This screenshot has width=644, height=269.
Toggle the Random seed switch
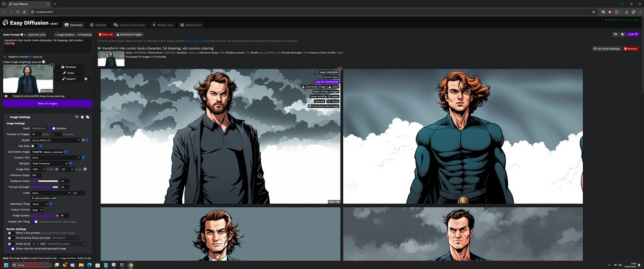pyautogui.click(x=53, y=128)
